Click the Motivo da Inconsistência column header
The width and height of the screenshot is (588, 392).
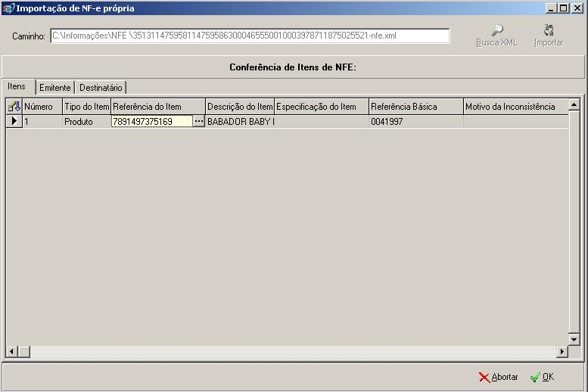pos(515,107)
